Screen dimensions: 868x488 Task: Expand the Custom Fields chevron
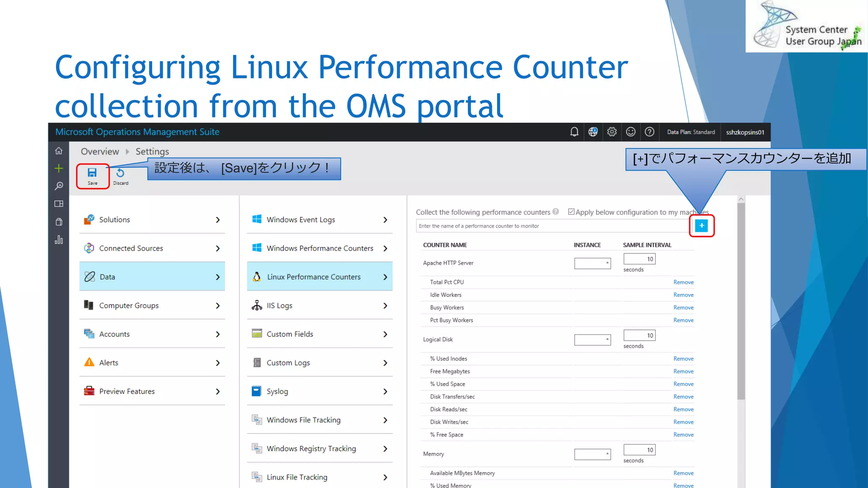pos(385,334)
